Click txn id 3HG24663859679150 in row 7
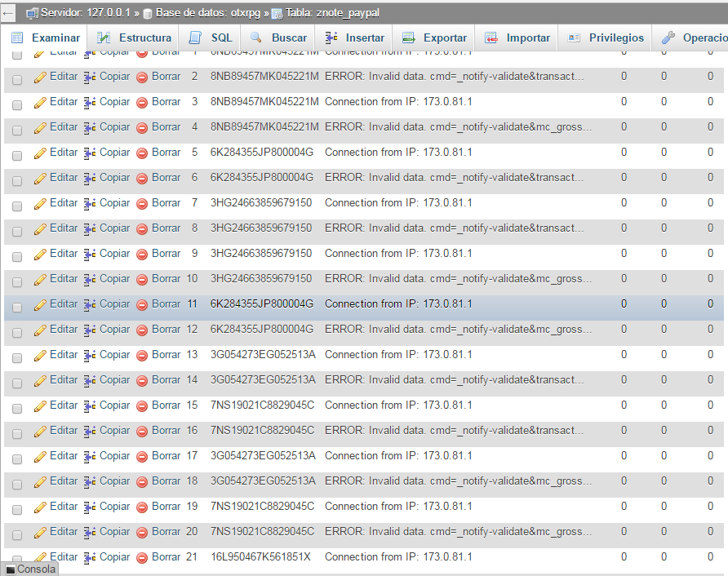 261,203
